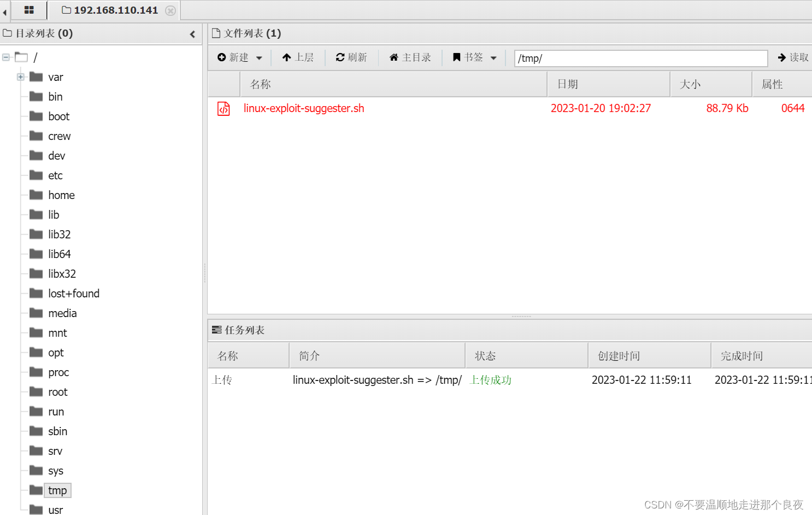This screenshot has width=812, height=515.
Task: Click the folder icon beside proc
Action: [x=36, y=372]
